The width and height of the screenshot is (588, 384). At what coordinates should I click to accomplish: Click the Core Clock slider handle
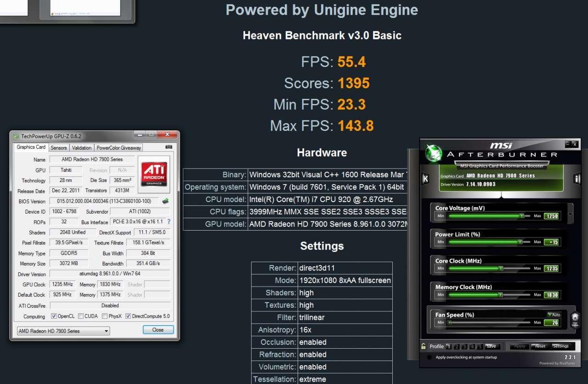point(501,268)
